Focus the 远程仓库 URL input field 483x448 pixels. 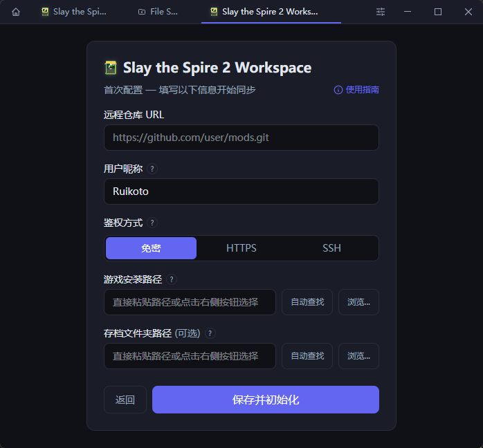point(241,138)
